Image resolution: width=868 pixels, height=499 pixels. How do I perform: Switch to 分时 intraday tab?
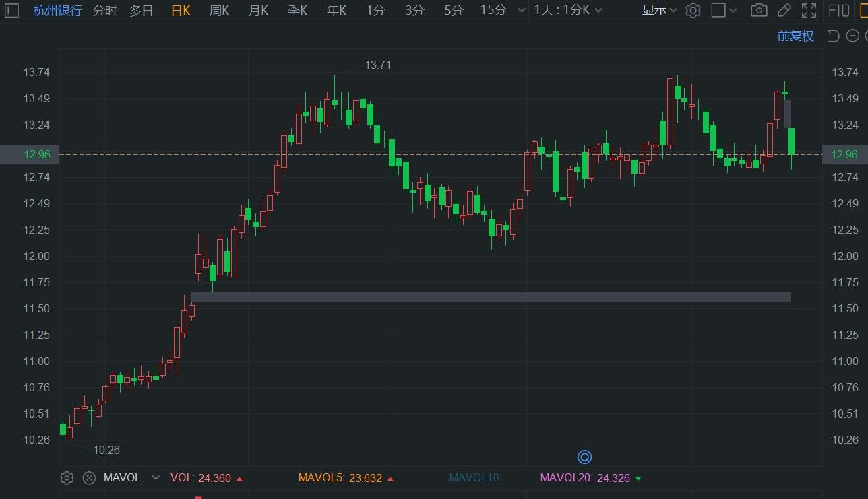click(x=104, y=10)
